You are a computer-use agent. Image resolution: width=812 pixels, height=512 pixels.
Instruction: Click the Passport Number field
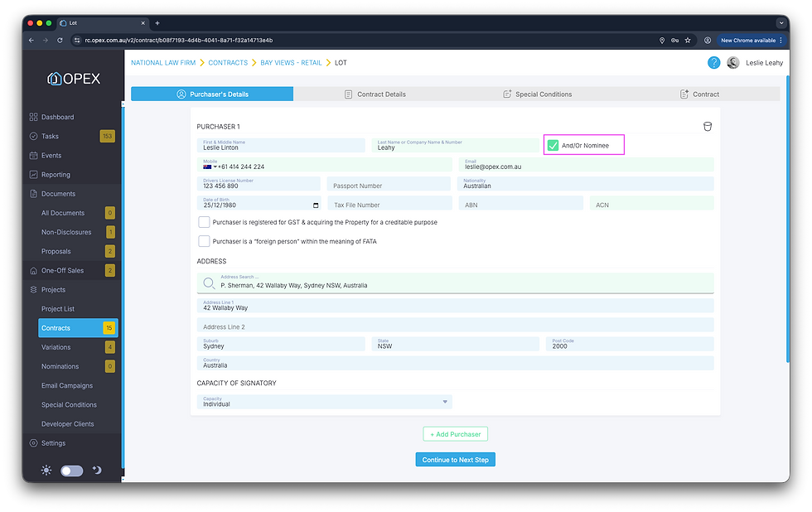pos(389,184)
